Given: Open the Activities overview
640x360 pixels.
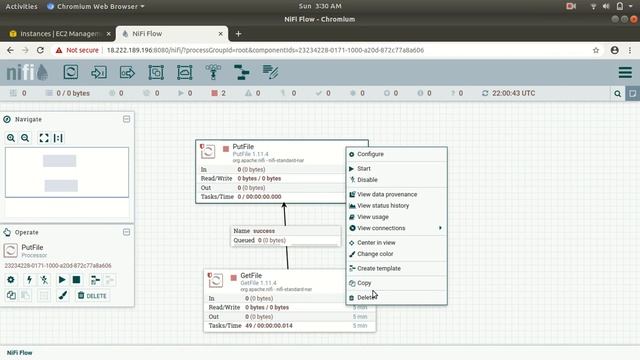Looking at the screenshot, I should click(x=21, y=7).
